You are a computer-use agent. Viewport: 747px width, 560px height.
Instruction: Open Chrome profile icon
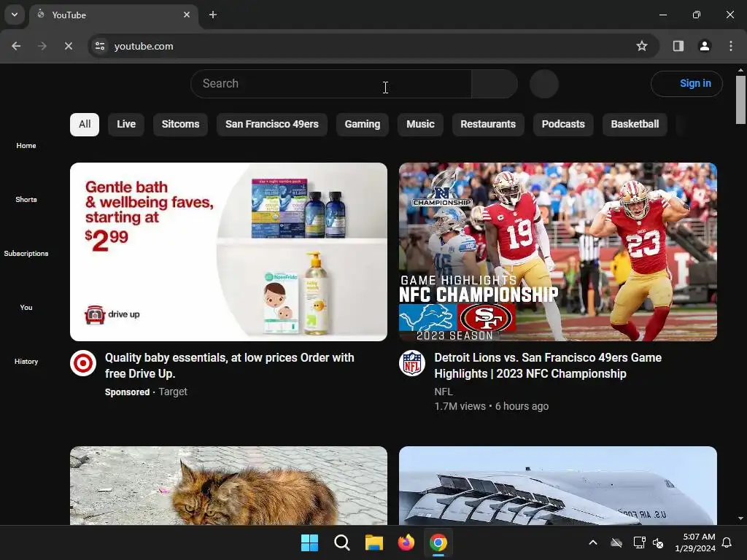coord(705,46)
